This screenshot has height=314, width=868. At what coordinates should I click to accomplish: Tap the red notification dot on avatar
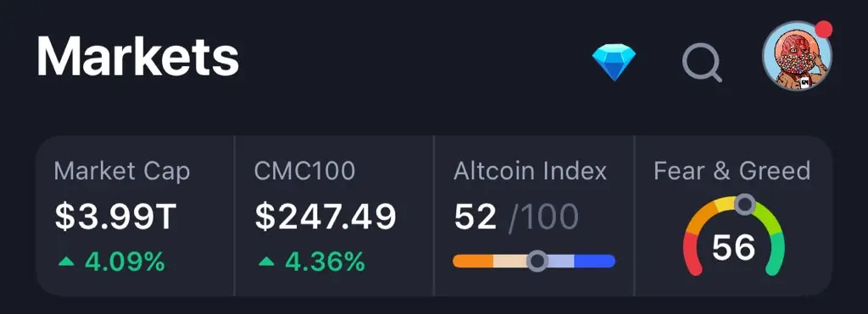tap(824, 29)
